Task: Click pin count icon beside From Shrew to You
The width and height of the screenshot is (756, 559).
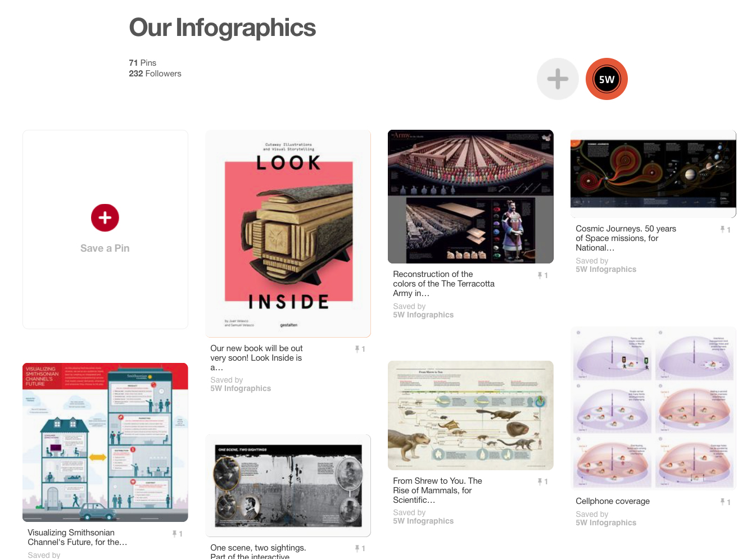Action: [542, 481]
